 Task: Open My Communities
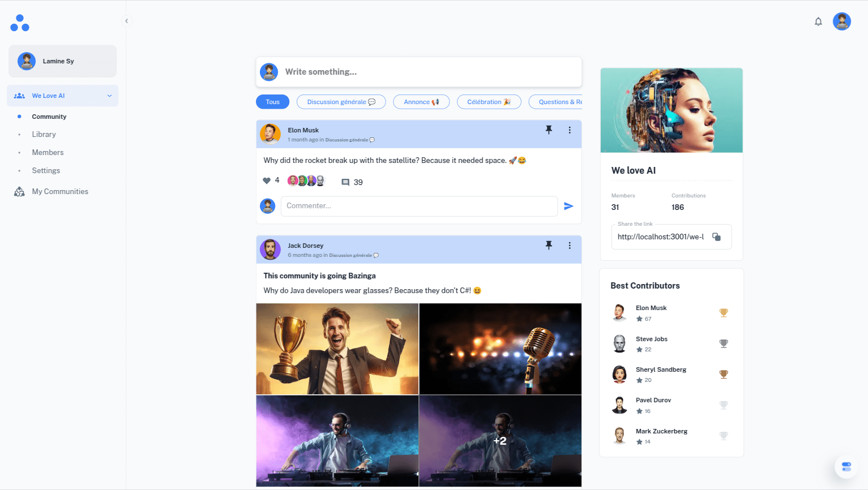click(x=60, y=192)
